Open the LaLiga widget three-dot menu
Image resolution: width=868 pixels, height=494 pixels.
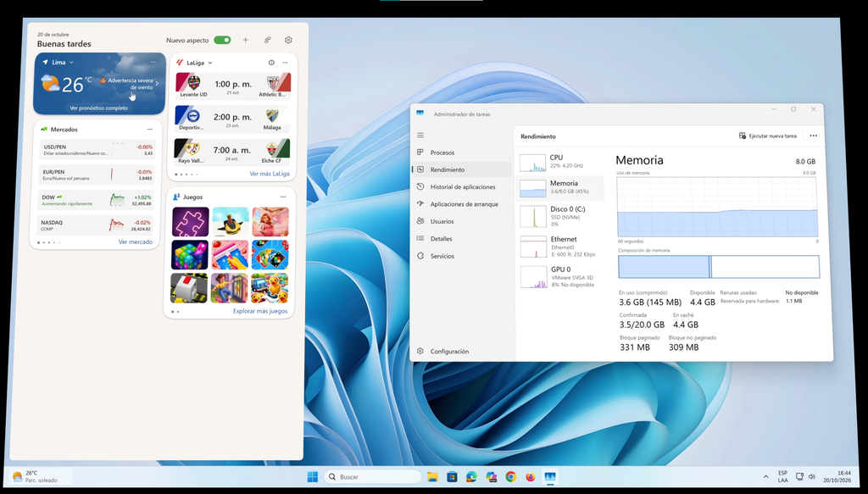point(285,63)
